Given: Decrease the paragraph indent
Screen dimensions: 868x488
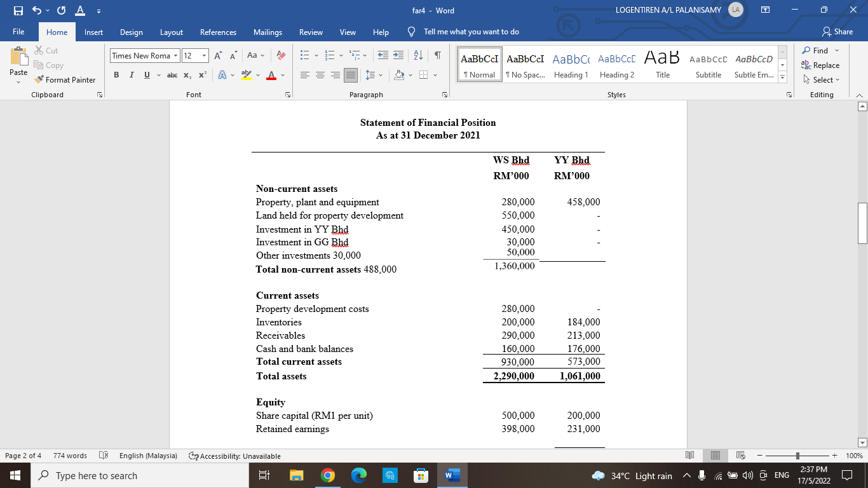Looking at the screenshot, I should 383,56.
